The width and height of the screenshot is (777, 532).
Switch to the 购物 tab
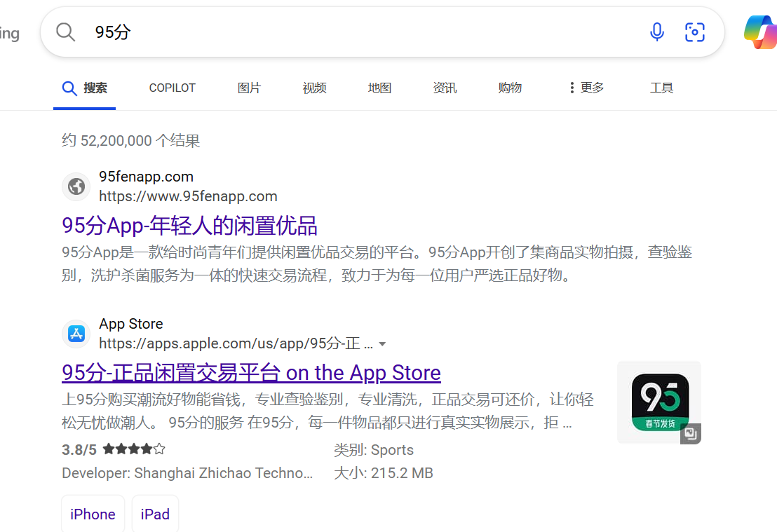[x=510, y=88]
